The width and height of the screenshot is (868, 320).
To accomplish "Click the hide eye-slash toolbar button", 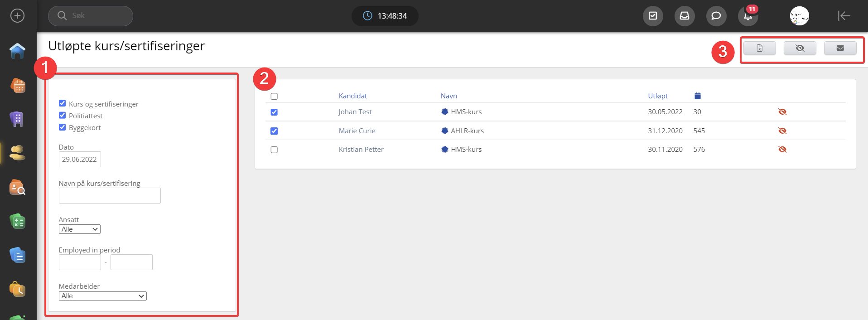I will coord(800,48).
